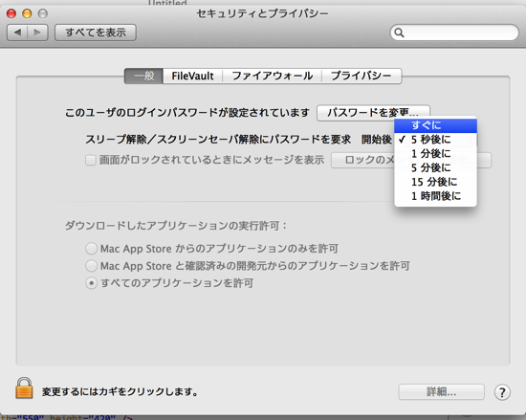This screenshot has width=526, height=420.
Task: Click the パスワードを変更… button
Action: tap(373, 112)
